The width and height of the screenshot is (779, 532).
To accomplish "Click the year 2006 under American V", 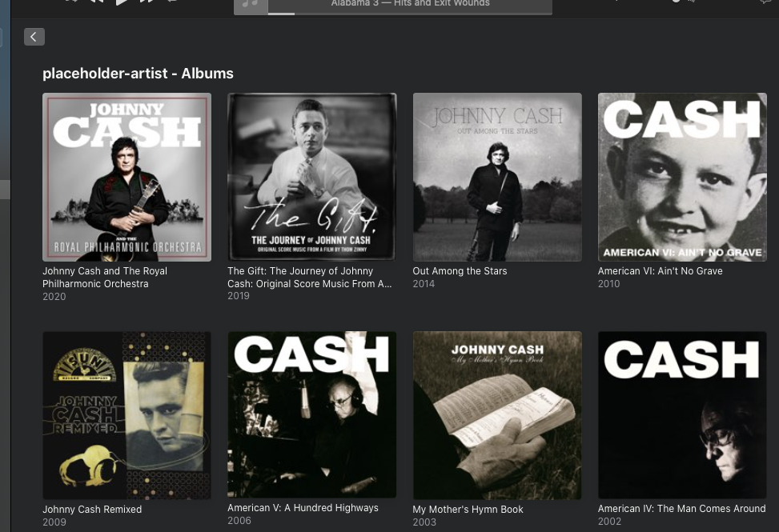I will tap(239, 521).
